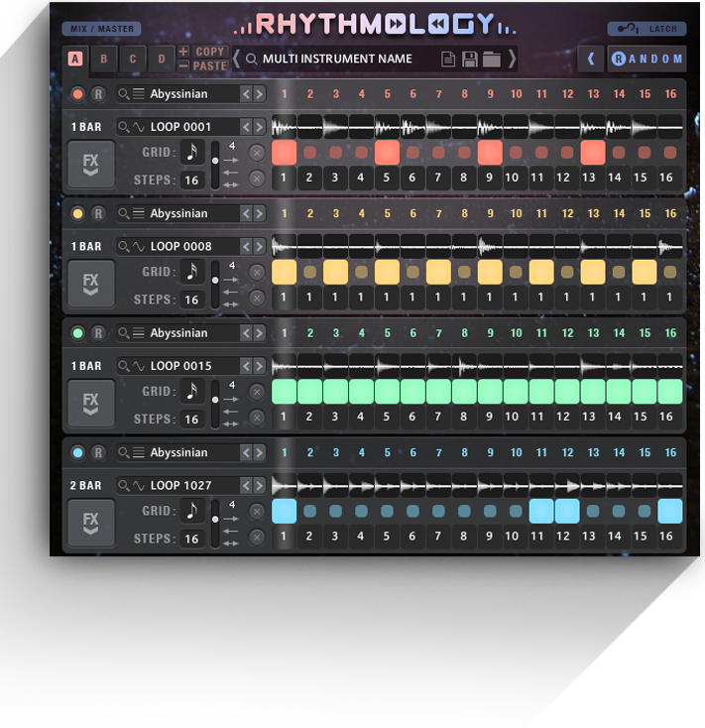Open the grid note value selector for LOOP 0008
705x728 pixels.
[x=191, y=272]
